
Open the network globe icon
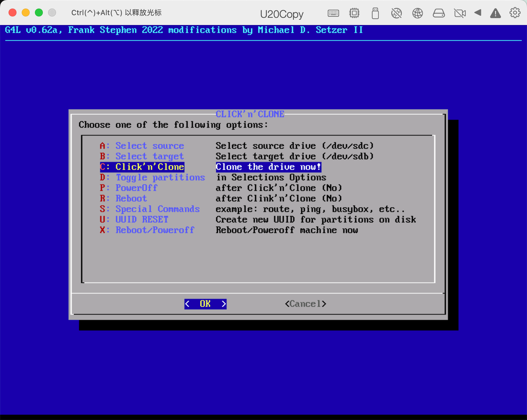(x=418, y=13)
